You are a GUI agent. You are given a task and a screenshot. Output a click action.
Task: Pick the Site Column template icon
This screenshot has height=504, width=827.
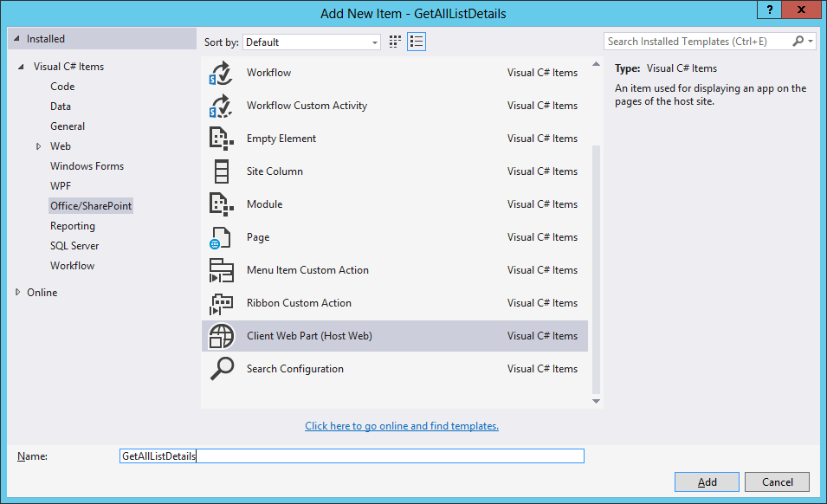pos(221,171)
